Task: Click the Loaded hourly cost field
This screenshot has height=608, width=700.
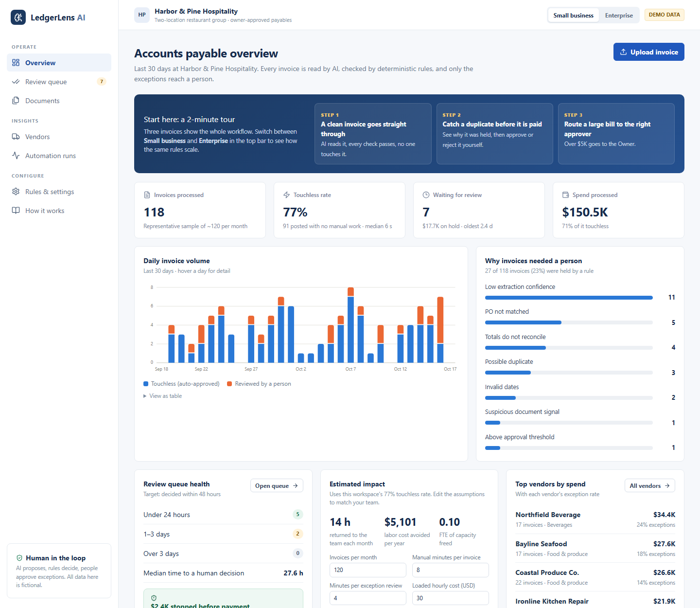Action: (x=451, y=598)
